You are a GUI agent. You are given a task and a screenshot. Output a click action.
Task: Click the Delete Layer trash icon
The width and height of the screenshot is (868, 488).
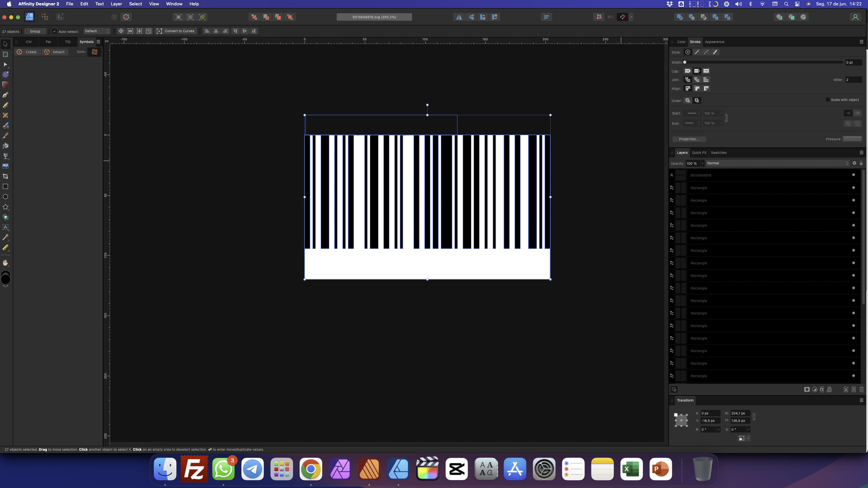[862, 389]
